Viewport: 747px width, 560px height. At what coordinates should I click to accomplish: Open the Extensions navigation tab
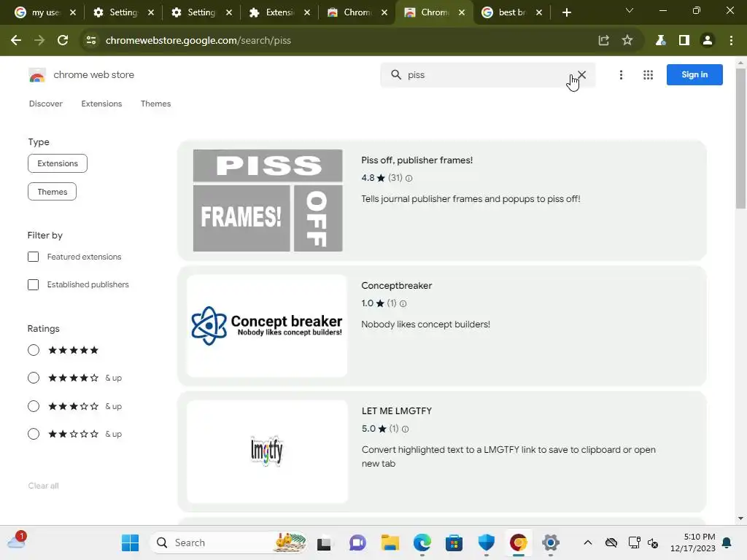point(101,104)
